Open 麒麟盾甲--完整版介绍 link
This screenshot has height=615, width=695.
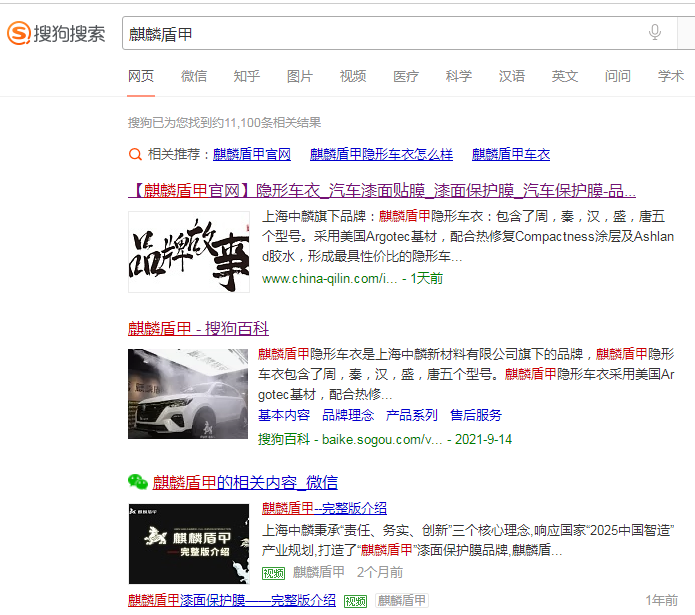tap(324, 508)
